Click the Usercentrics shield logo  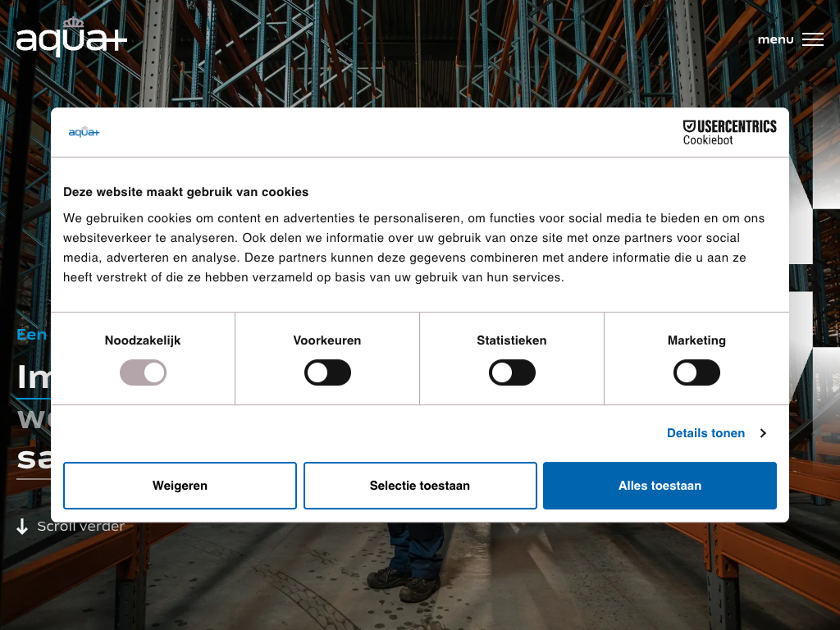[689, 126]
